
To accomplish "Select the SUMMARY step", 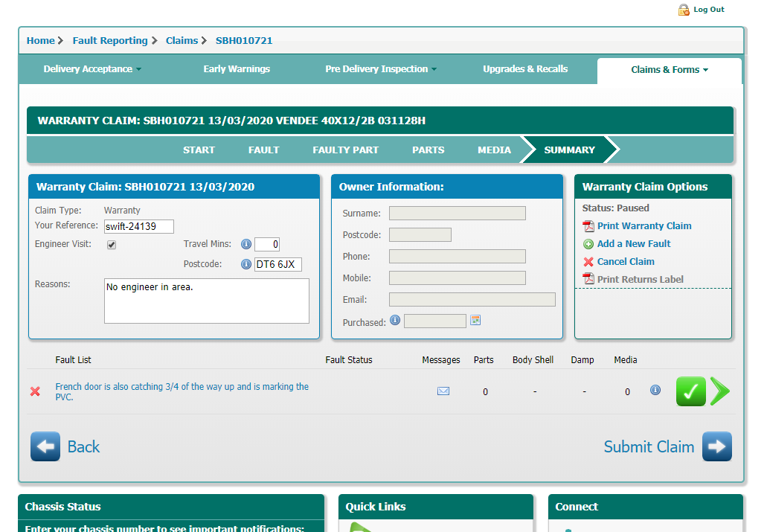I will tap(570, 150).
